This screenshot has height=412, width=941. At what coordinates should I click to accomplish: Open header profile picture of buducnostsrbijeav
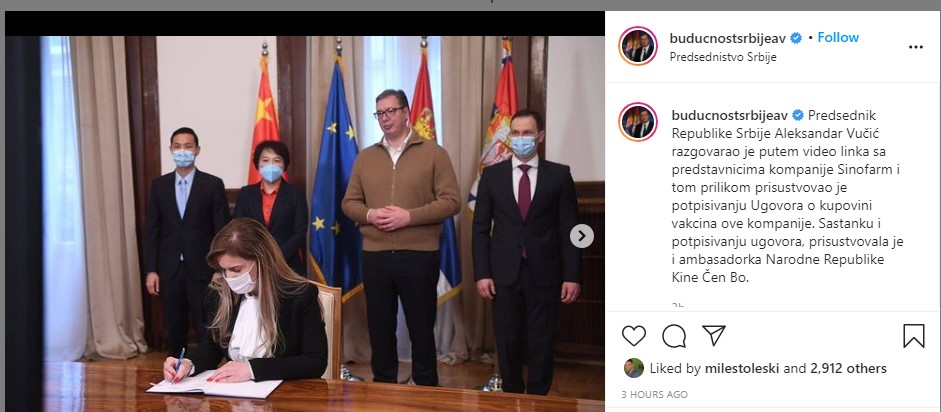[638, 46]
